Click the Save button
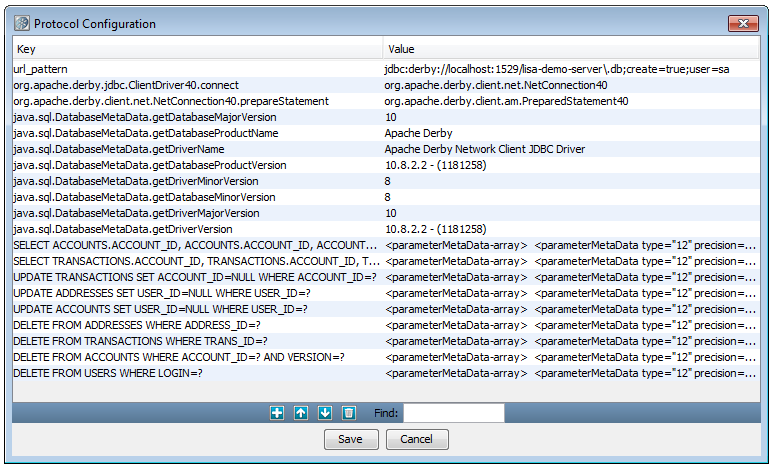This screenshot has height=470, width=775. coord(351,439)
